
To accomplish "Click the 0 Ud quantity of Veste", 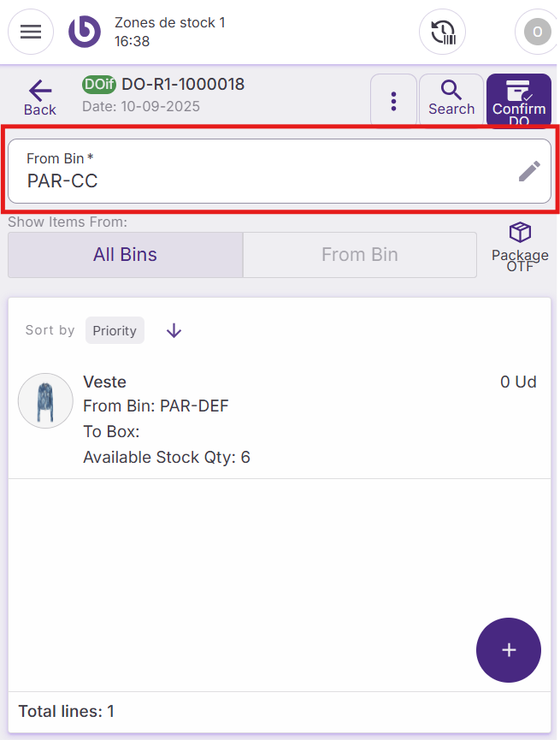I will [x=518, y=382].
